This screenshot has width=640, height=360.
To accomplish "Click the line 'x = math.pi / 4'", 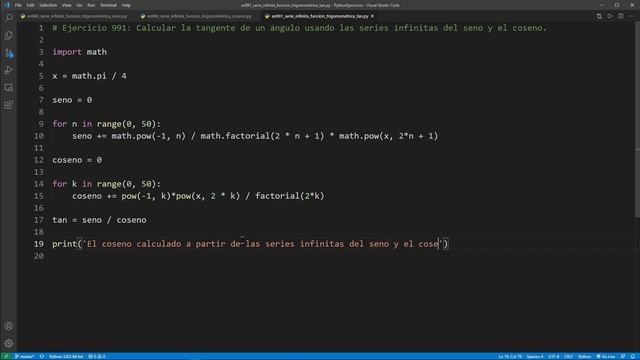I will pyautogui.click(x=89, y=76).
